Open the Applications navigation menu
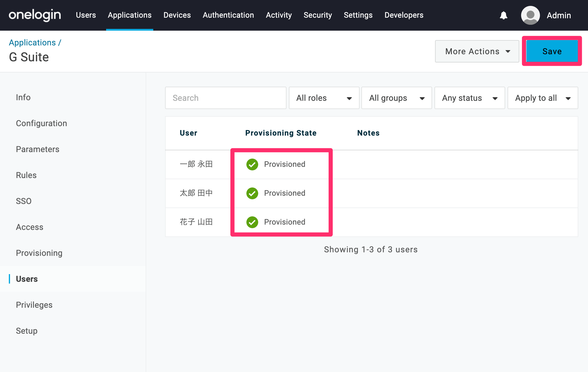 click(130, 15)
